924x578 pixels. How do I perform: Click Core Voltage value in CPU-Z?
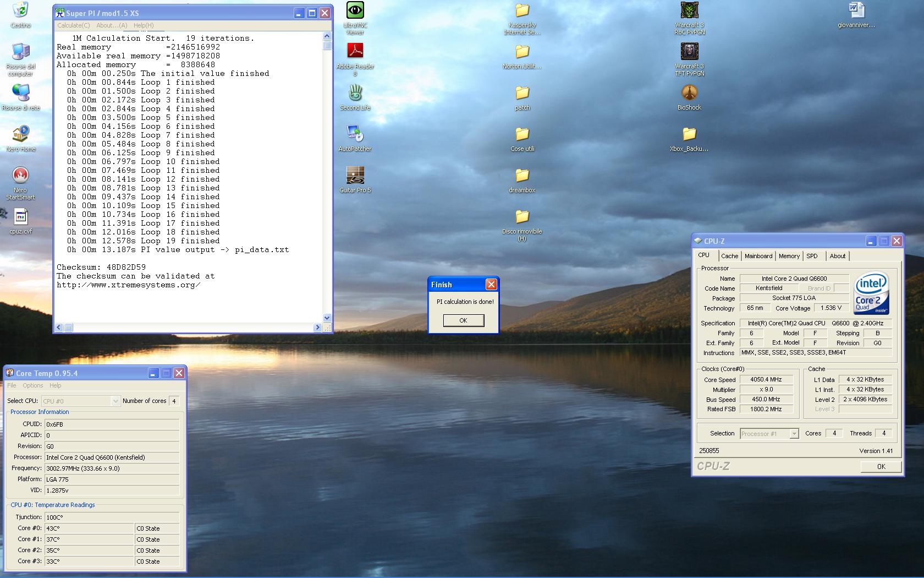[x=831, y=308]
